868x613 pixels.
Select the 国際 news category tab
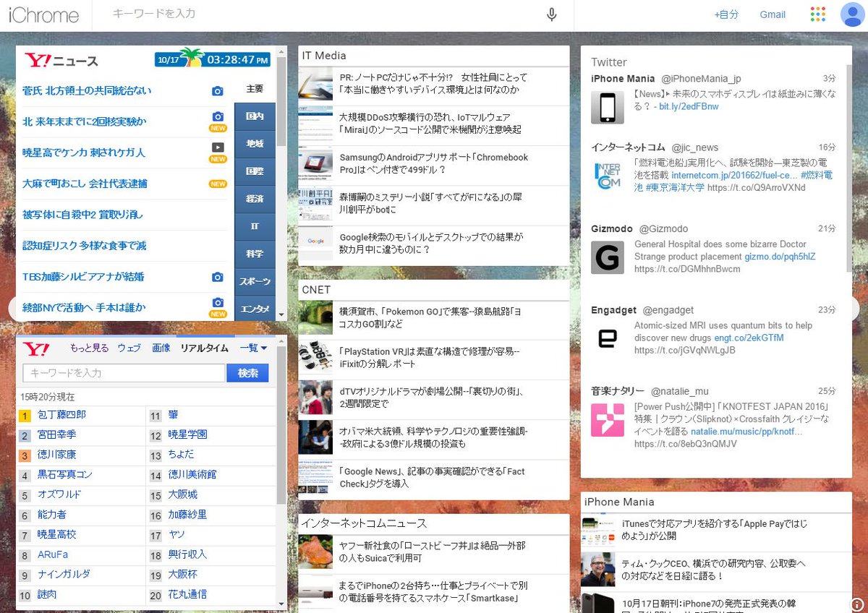(x=255, y=171)
